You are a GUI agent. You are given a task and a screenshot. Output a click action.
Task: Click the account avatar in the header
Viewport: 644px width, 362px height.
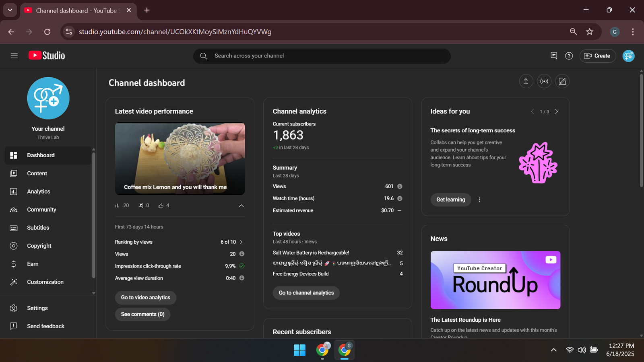tap(628, 56)
